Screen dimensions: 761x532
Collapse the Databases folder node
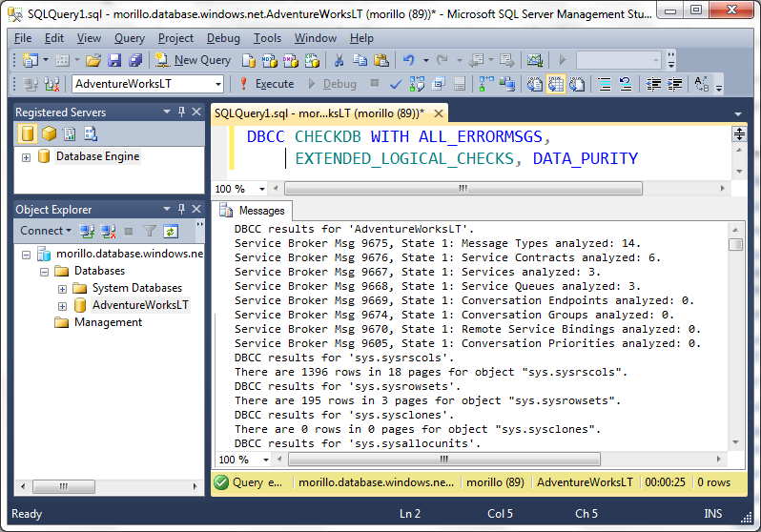[x=44, y=272]
